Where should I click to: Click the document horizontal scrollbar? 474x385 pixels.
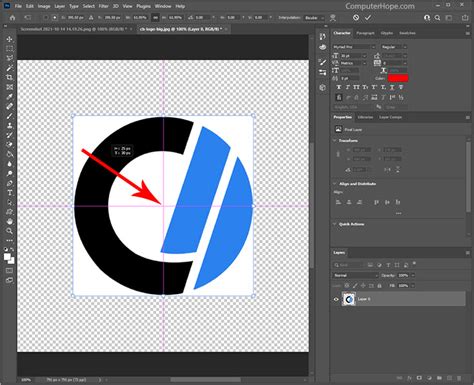tap(205, 380)
